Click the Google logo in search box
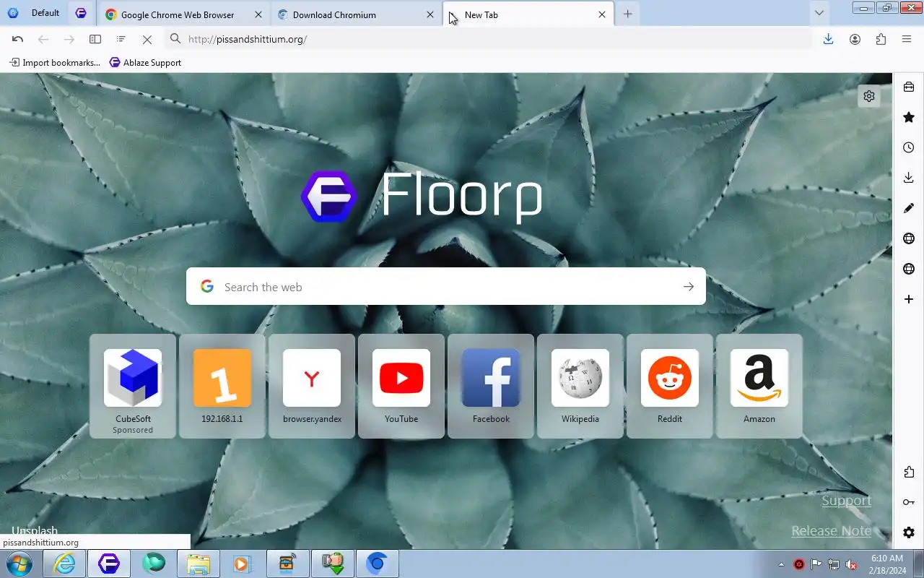 [x=207, y=287]
